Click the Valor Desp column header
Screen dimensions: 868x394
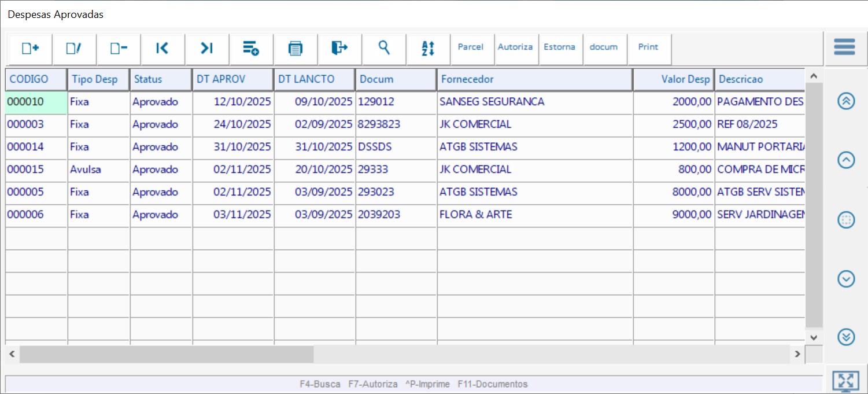coord(674,80)
